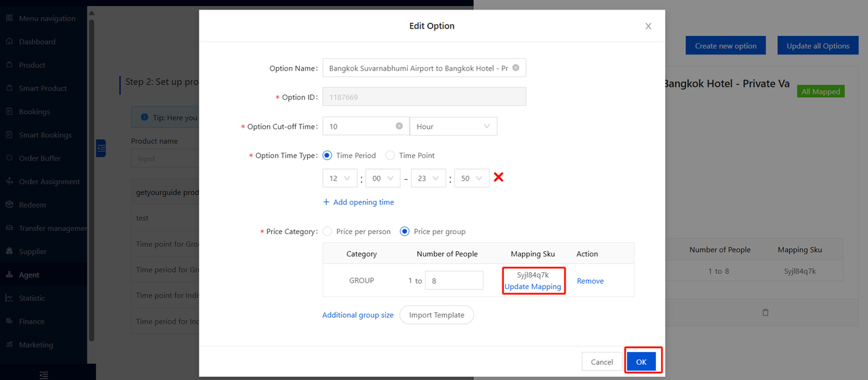The width and height of the screenshot is (868, 380).
Task: Click the Statistic chart icon
Action: (x=9, y=298)
